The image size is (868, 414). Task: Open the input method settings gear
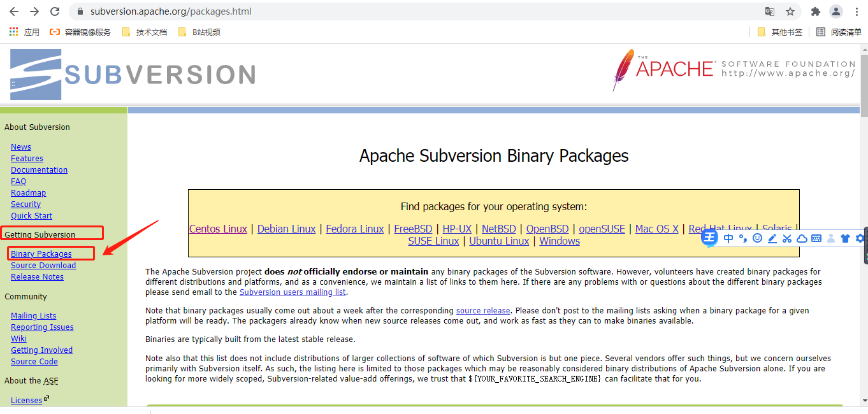[x=860, y=238]
